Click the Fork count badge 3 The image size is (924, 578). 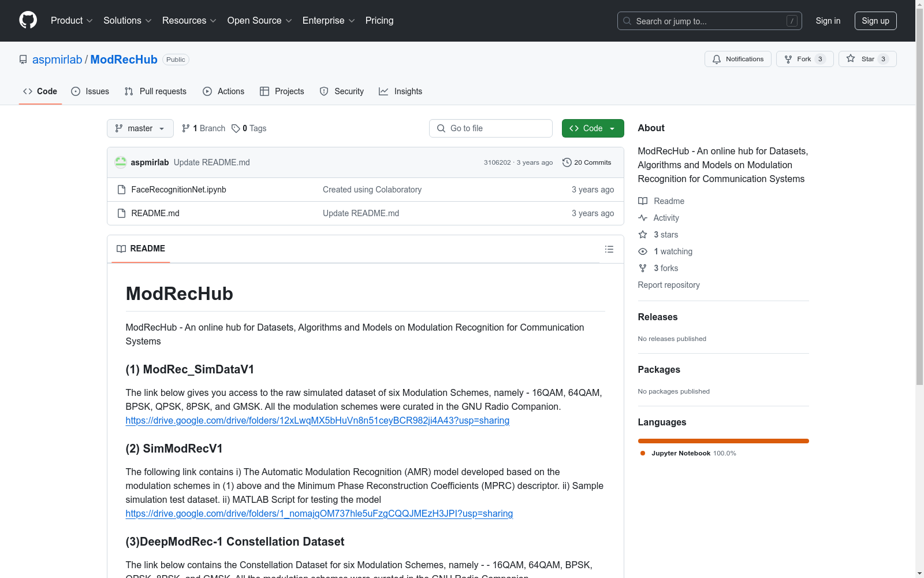[x=820, y=59]
